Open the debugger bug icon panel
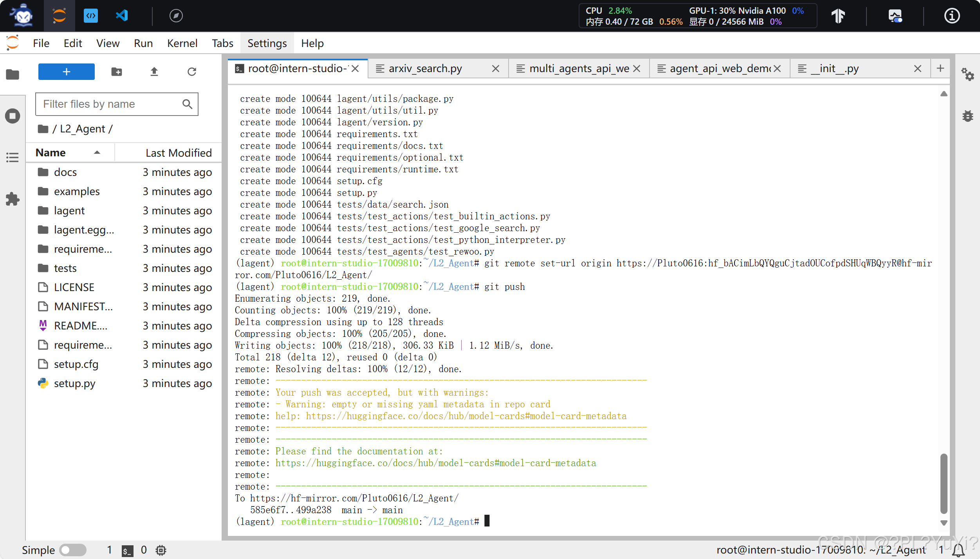 tap(967, 116)
